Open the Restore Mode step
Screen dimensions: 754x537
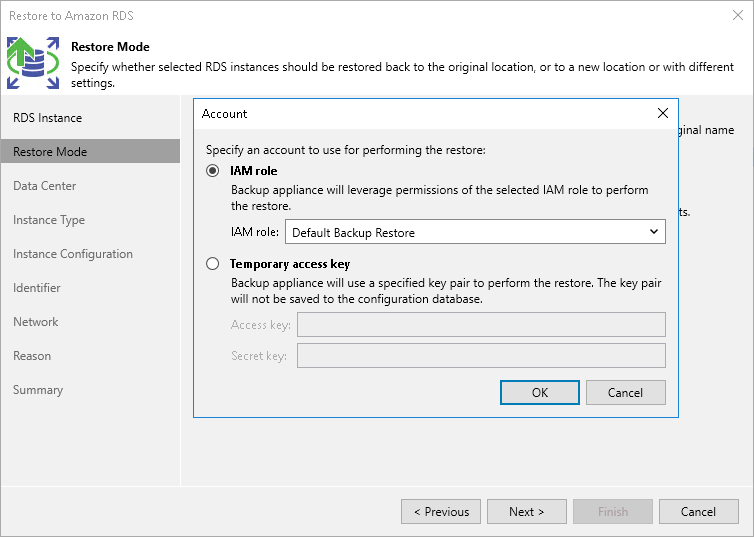(50, 152)
